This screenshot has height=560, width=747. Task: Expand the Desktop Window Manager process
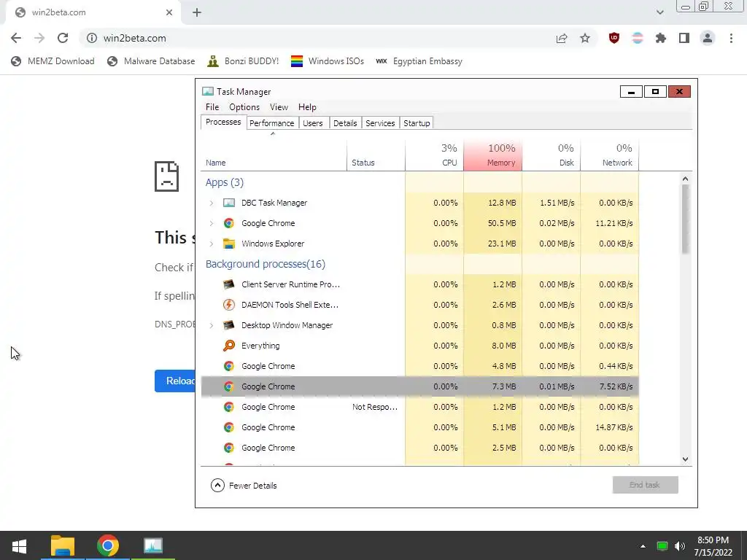pyautogui.click(x=212, y=325)
